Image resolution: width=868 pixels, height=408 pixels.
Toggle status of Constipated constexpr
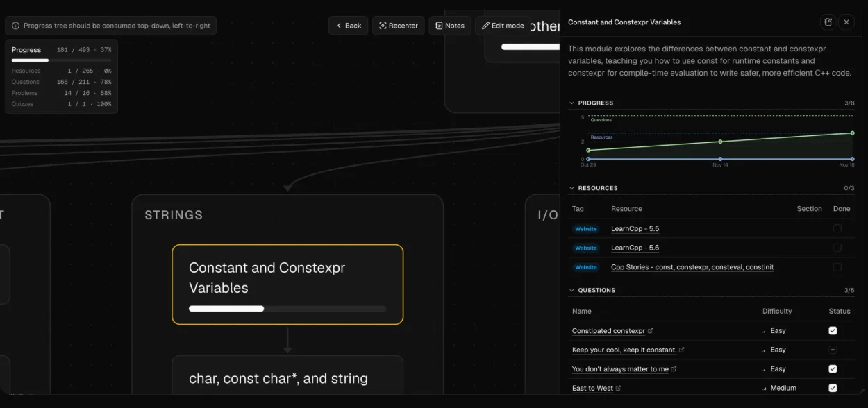tap(833, 331)
